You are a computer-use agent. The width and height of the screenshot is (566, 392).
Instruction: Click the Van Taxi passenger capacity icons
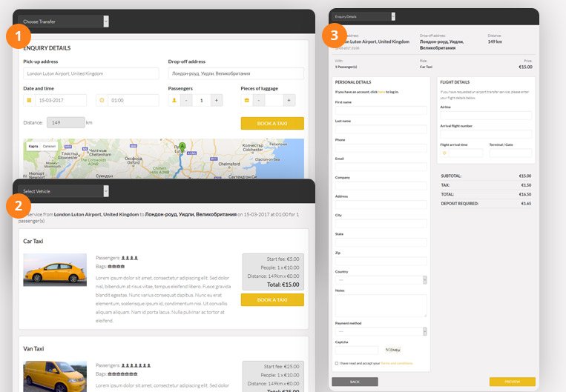tap(136, 365)
